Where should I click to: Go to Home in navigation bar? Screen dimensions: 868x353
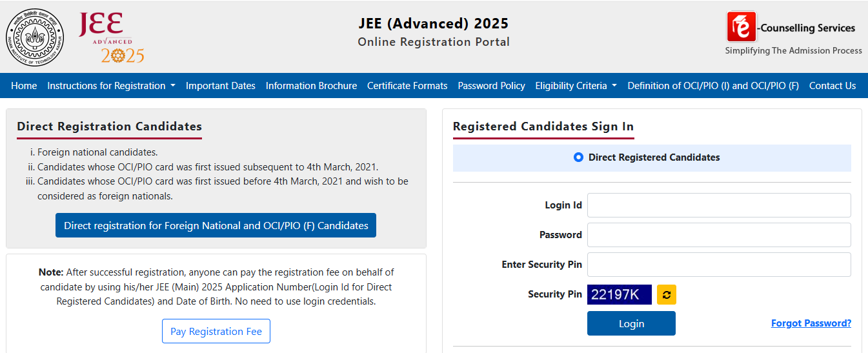pyautogui.click(x=24, y=86)
